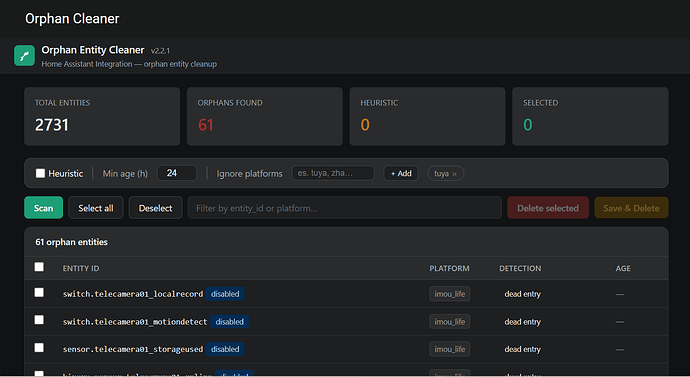Click the + Add platform button
The width and height of the screenshot is (690, 377).
pos(401,173)
